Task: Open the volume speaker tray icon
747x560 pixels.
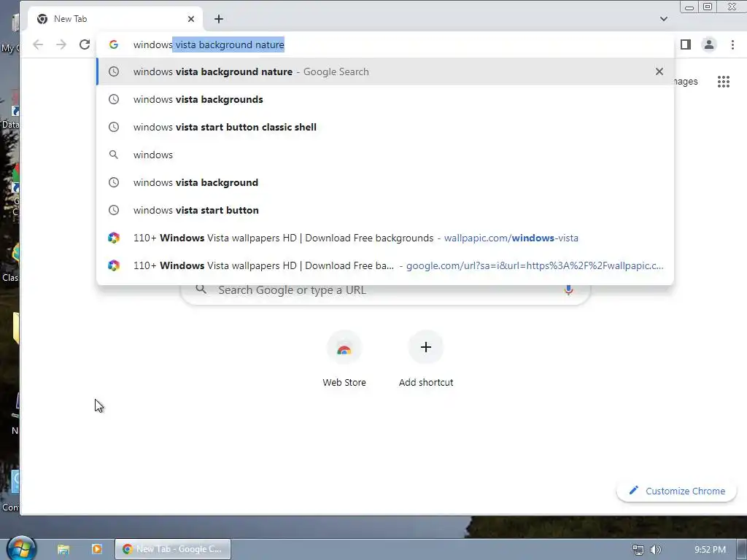Action: [x=656, y=550]
